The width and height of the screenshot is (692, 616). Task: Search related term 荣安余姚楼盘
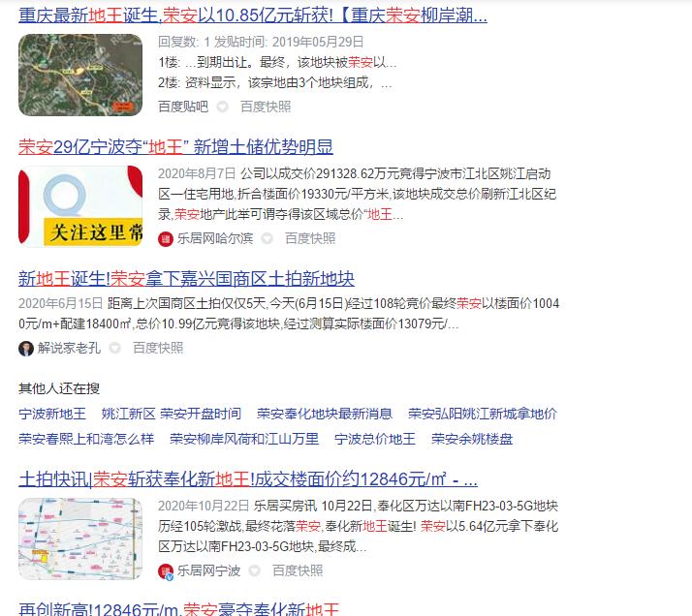click(x=472, y=439)
